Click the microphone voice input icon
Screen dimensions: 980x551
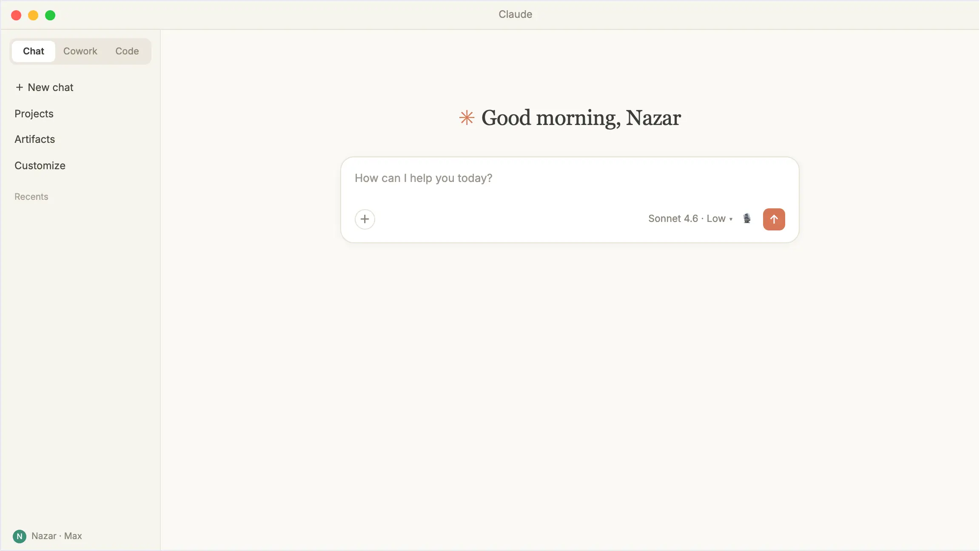[747, 219]
